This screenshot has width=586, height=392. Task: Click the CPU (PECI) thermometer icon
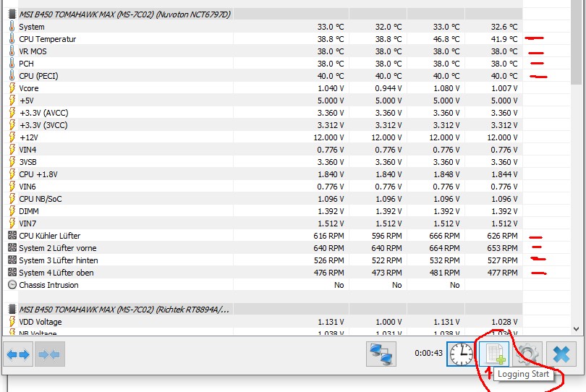pyautogui.click(x=12, y=76)
